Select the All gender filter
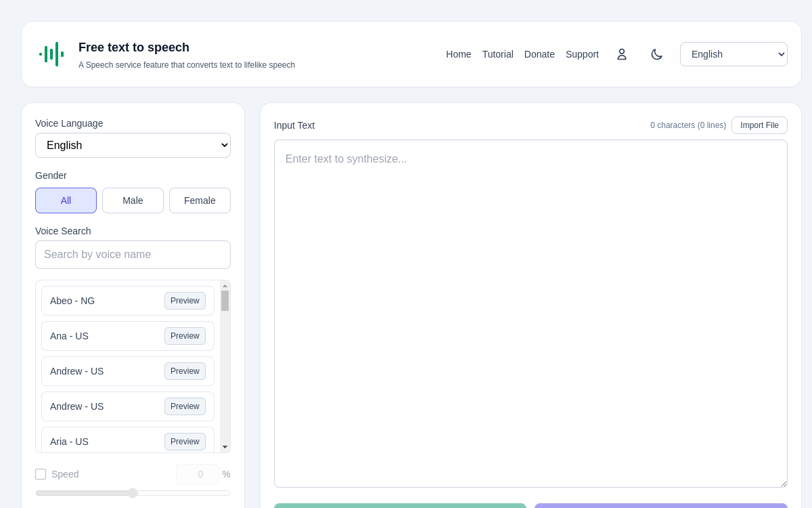Image resolution: width=812 pixels, height=508 pixels. click(x=66, y=200)
